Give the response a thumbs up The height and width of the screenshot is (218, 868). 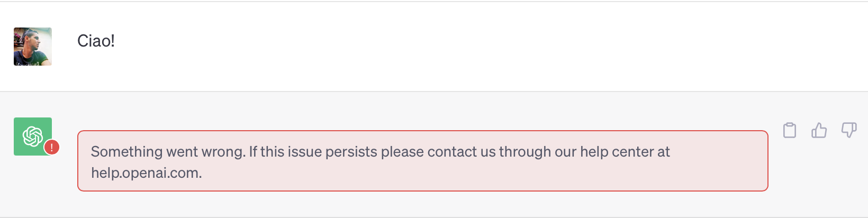click(819, 130)
